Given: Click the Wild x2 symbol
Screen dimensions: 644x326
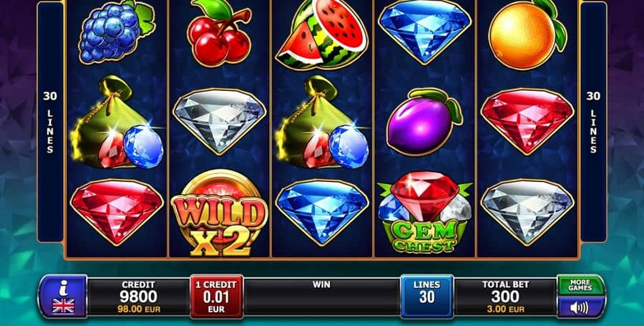Looking at the screenshot, I should 220,213.
